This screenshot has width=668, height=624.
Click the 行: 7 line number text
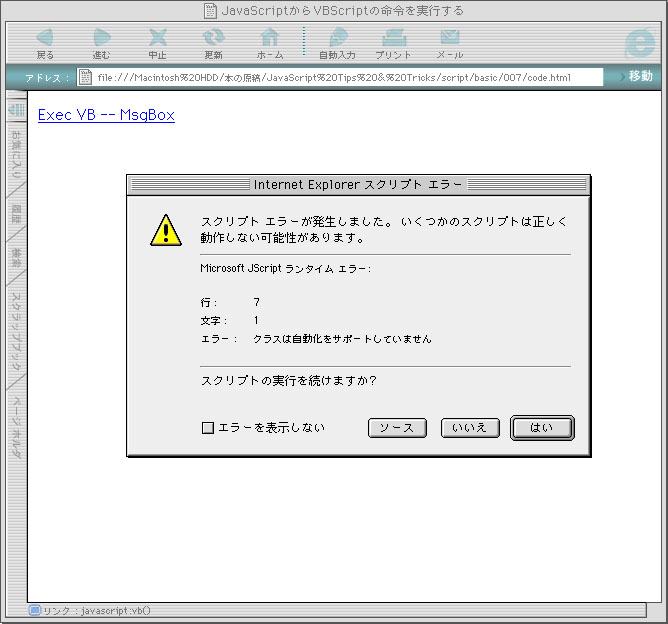coord(230,302)
